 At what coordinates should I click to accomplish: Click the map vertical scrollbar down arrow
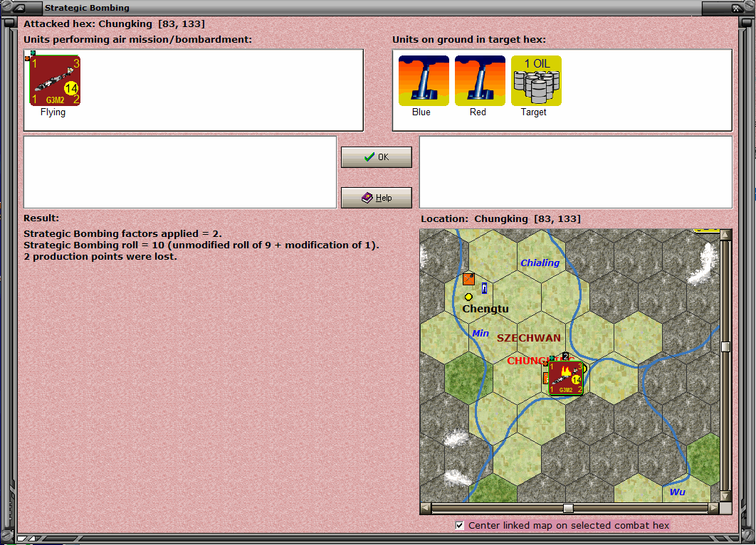coord(725,497)
